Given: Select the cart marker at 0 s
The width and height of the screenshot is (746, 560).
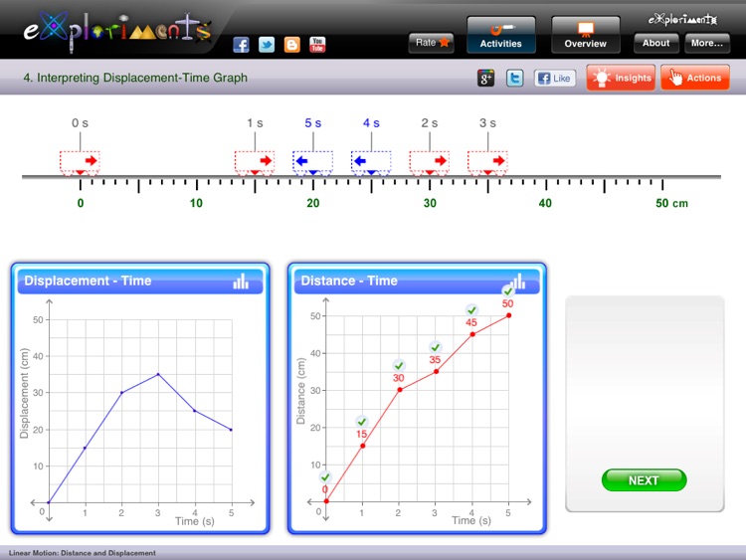Looking at the screenshot, I should (80, 163).
